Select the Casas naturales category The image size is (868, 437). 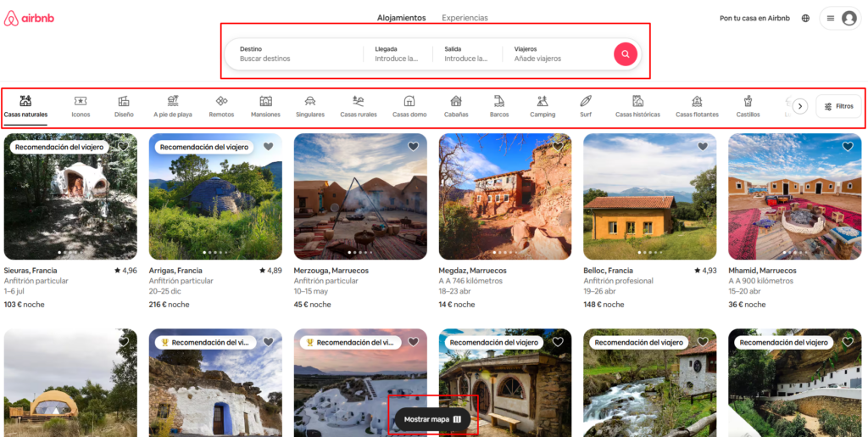[x=25, y=106]
